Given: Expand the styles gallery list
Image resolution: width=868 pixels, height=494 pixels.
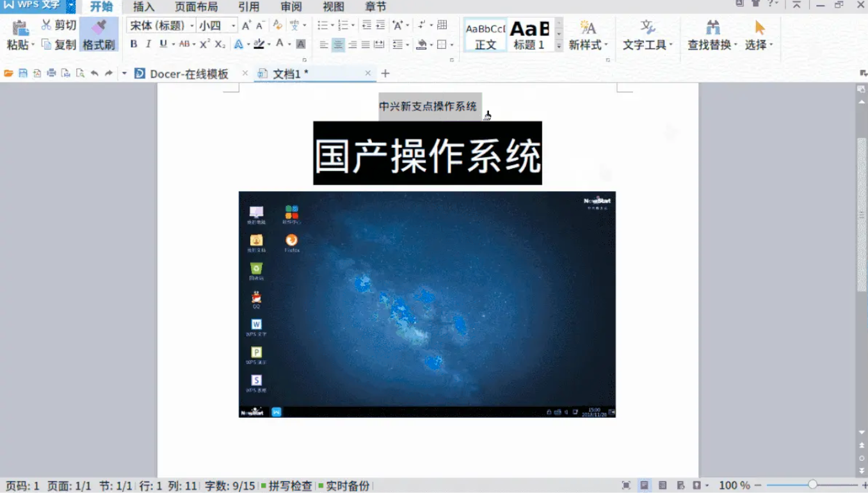Looking at the screenshot, I should [559, 46].
